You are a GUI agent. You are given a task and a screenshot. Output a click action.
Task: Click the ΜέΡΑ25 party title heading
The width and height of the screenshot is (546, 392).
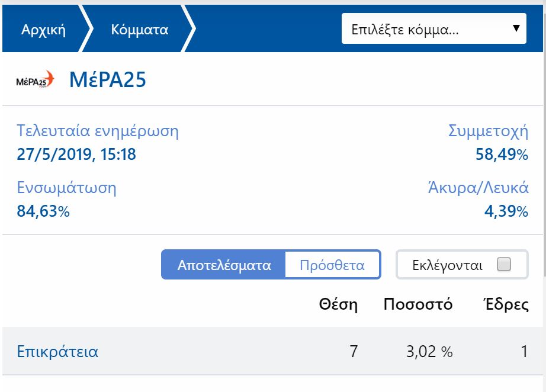[108, 79]
